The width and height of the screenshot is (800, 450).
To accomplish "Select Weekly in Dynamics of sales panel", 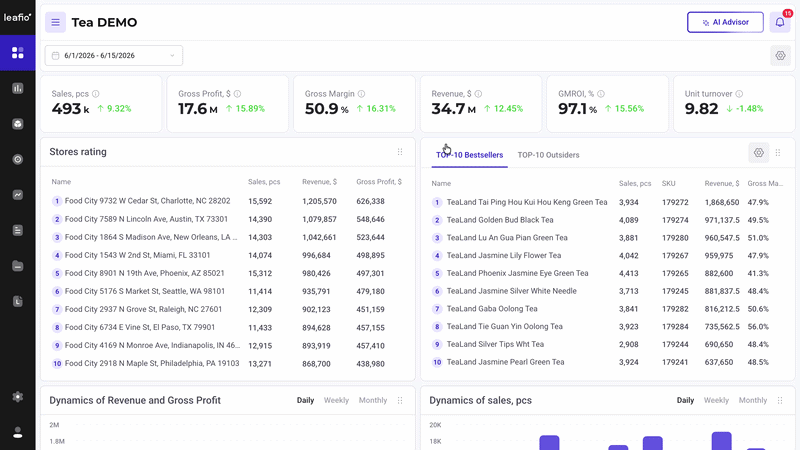I will click(x=716, y=401).
